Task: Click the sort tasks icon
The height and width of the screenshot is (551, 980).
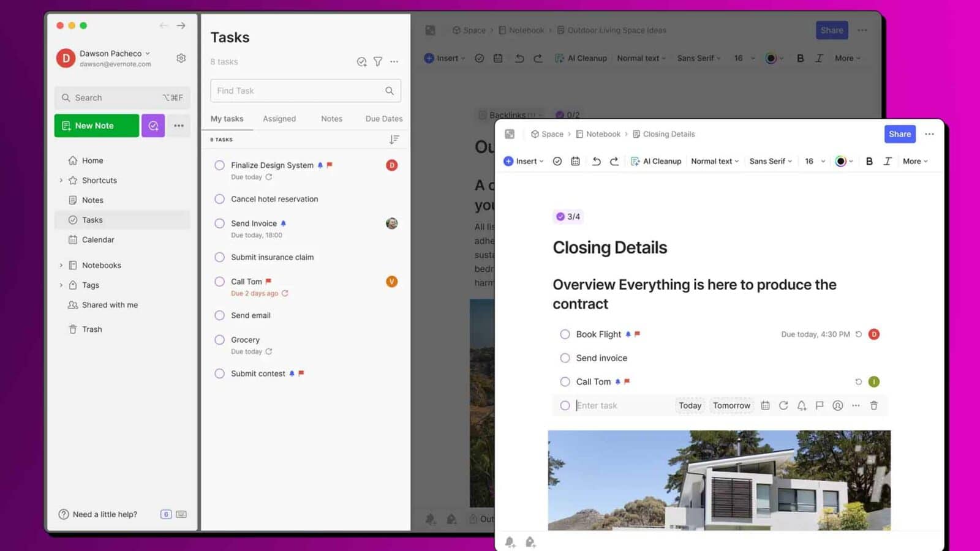Action: [394, 140]
